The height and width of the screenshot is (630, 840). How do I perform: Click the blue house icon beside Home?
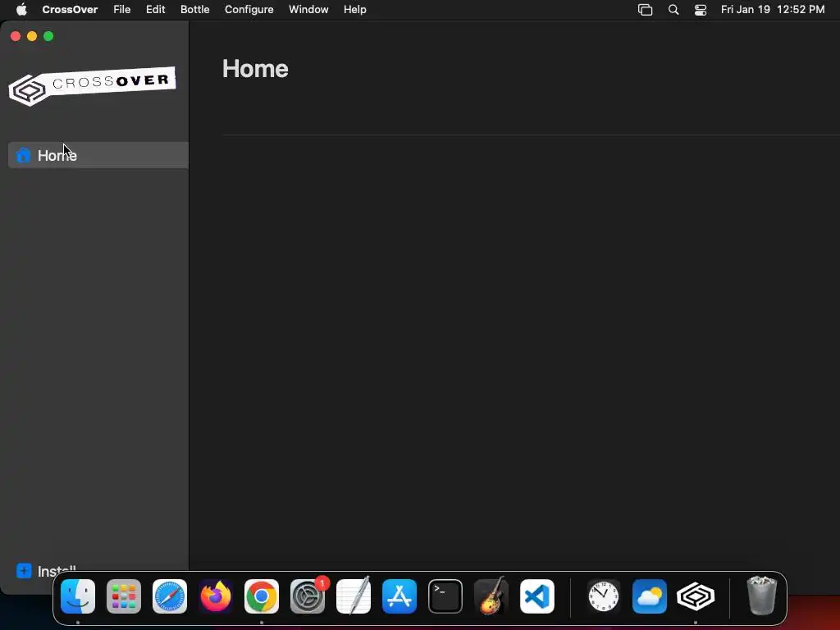click(x=23, y=155)
